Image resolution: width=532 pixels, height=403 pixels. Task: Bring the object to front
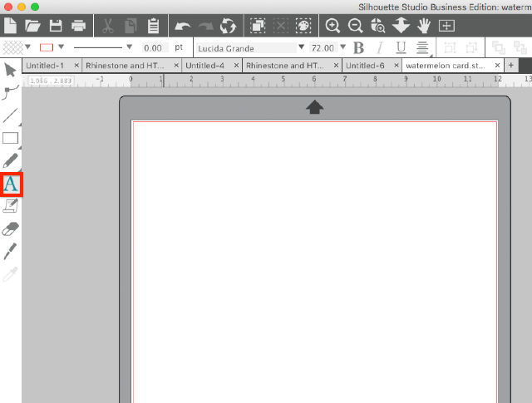[x=499, y=48]
